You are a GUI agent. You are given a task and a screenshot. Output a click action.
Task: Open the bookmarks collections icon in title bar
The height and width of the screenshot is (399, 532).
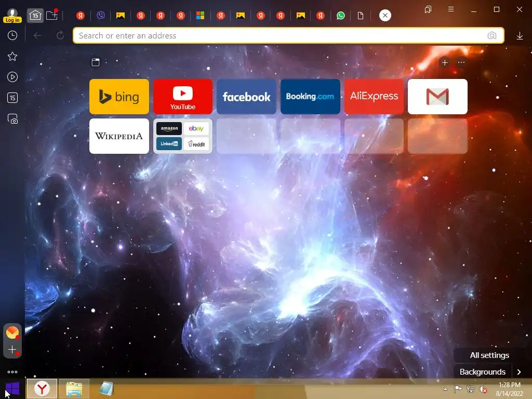pos(428,9)
